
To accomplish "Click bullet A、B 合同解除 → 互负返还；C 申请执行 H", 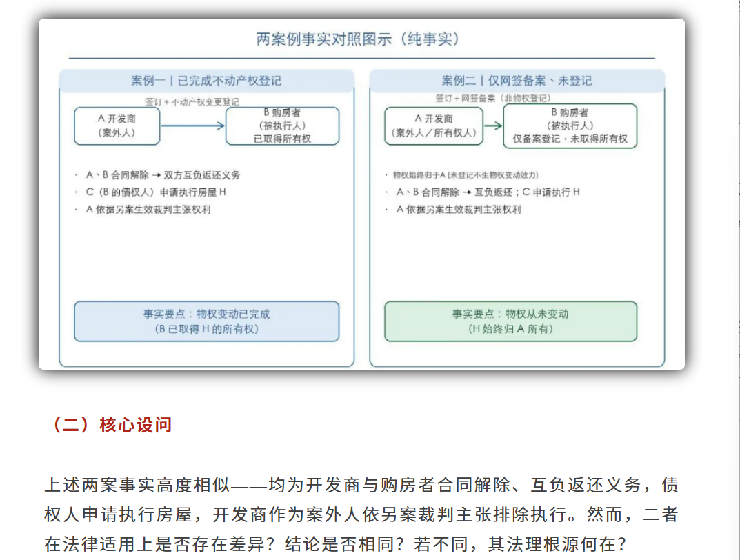I will coord(488,192).
